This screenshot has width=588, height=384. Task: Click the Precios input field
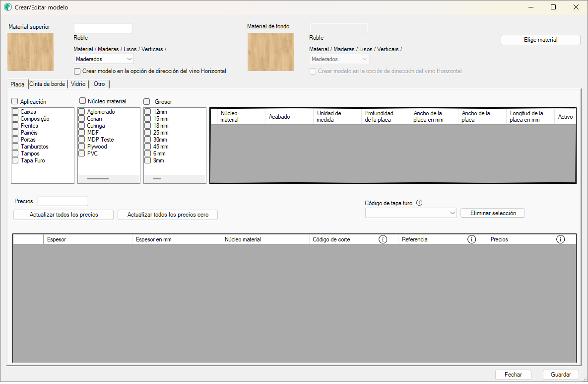(63, 201)
